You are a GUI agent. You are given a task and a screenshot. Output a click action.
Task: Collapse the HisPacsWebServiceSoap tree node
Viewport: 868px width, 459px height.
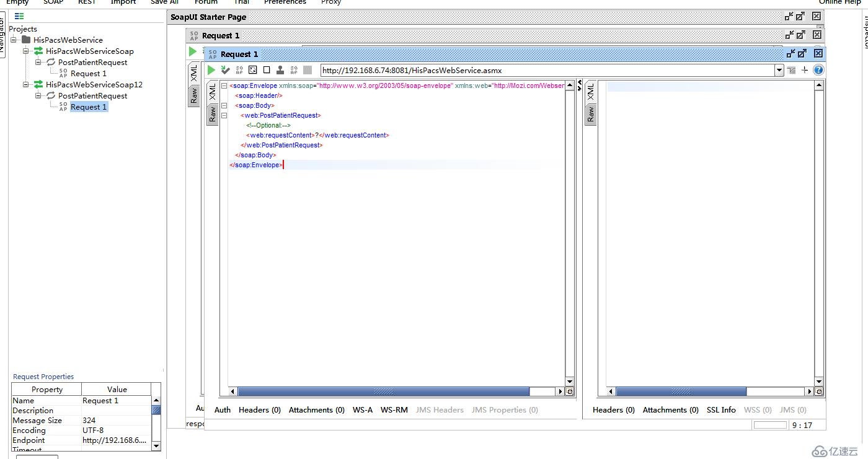pos(26,51)
